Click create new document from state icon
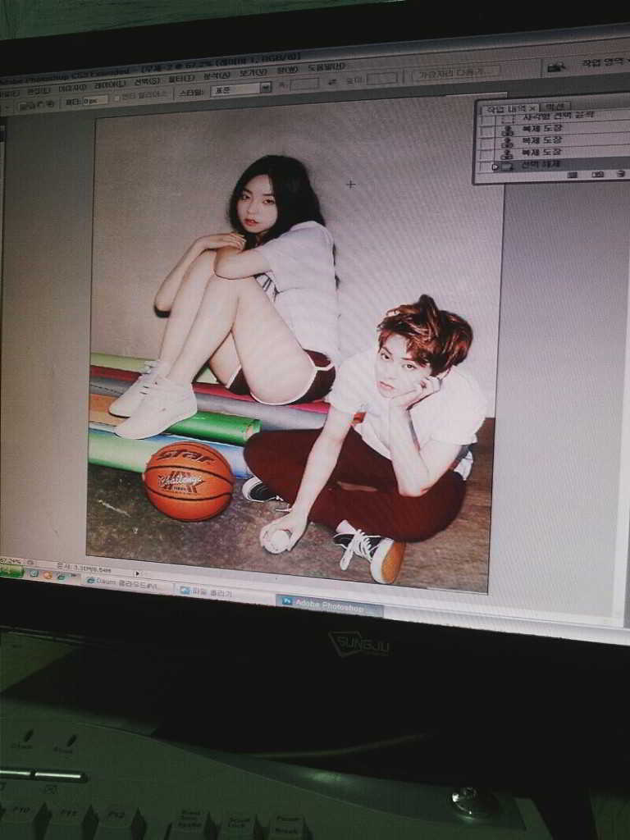 [x=573, y=174]
